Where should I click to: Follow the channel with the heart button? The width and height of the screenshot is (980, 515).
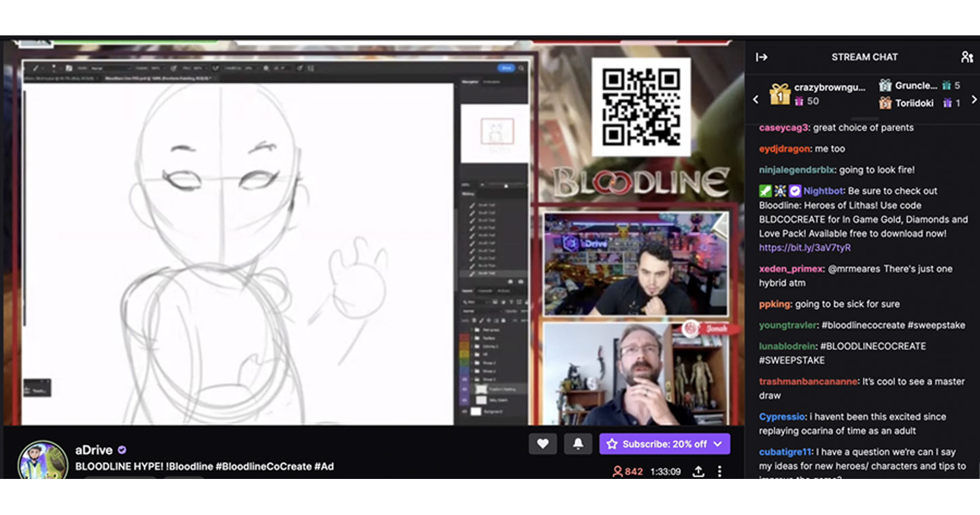point(542,444)
